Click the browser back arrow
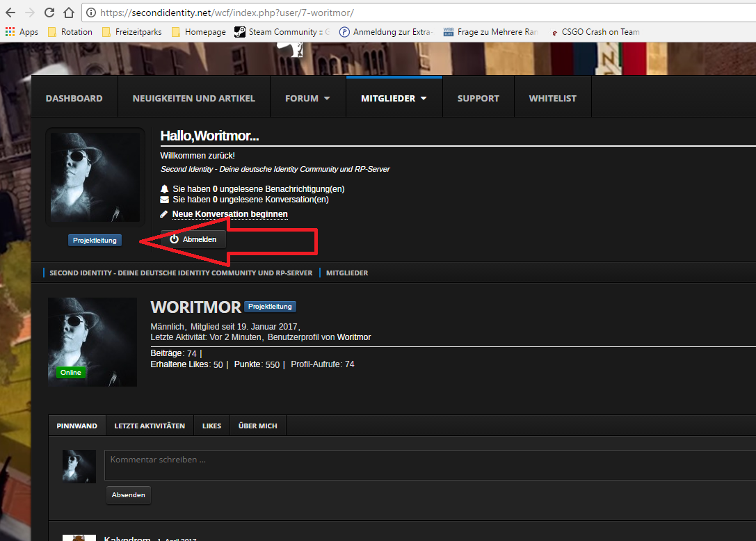 [x=10, y=13]
